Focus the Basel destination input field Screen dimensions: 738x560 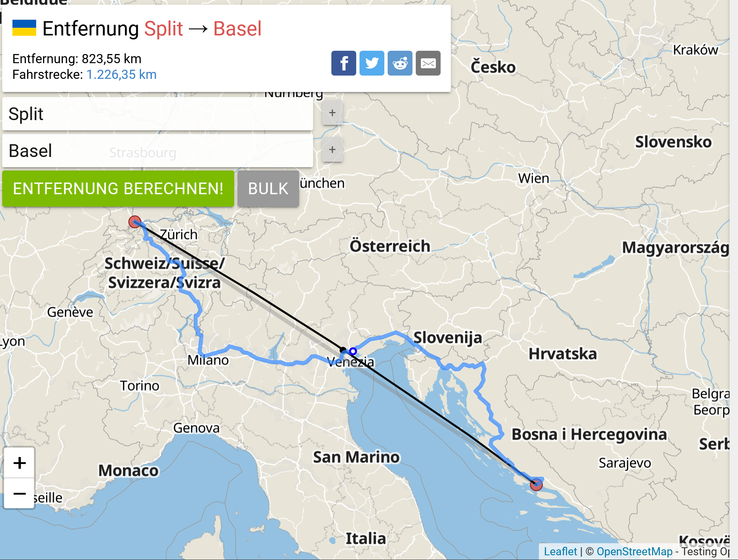pos(157,151)
